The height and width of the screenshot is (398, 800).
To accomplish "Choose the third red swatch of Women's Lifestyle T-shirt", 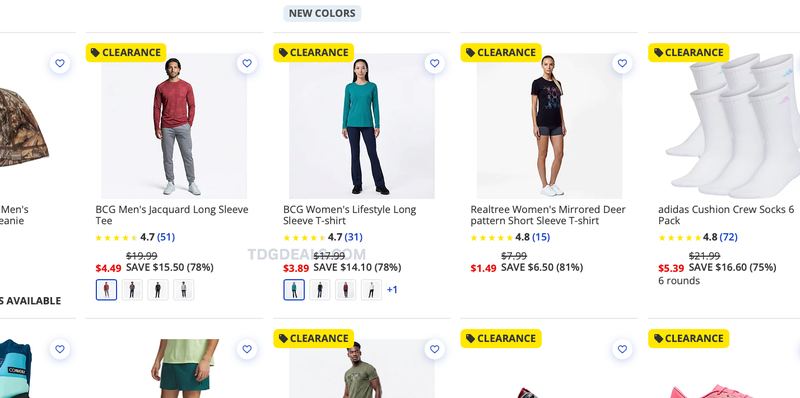I will [x=345, y=290].
